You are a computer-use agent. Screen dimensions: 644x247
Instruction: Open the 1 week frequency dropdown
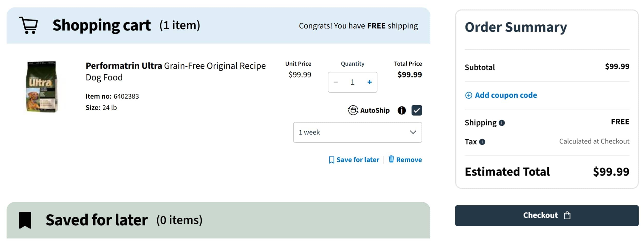[x=357, y=132]
